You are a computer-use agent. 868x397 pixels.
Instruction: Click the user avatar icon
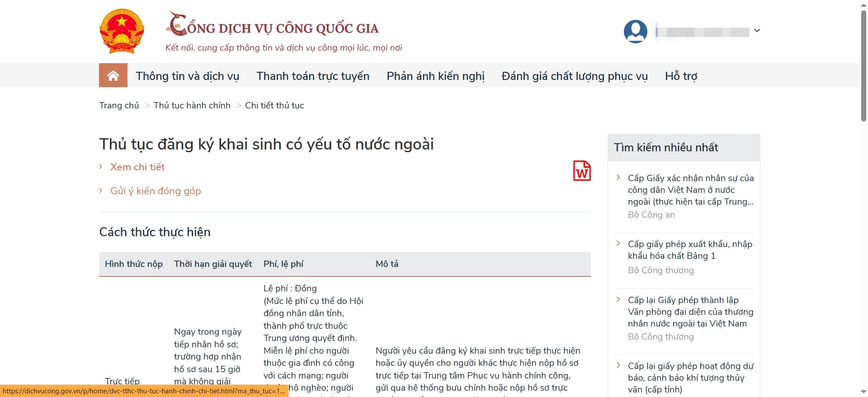[635, 31]
